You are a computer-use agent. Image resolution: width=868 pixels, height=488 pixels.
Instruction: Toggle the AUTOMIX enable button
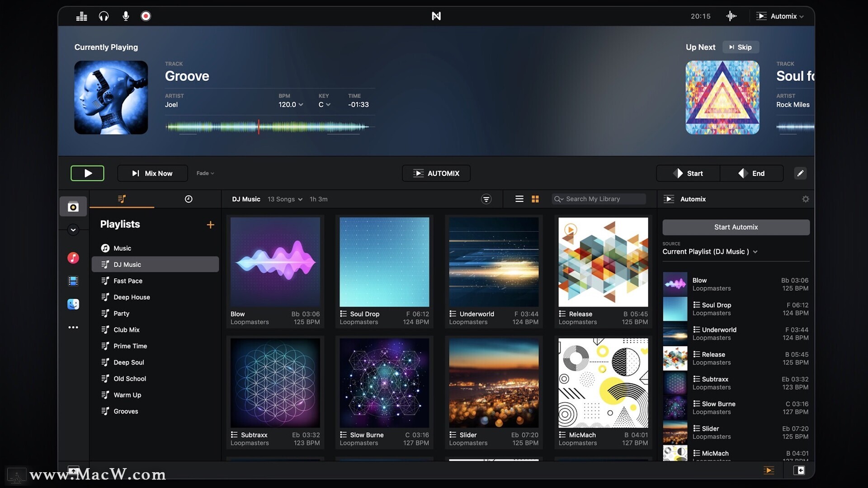436,173
